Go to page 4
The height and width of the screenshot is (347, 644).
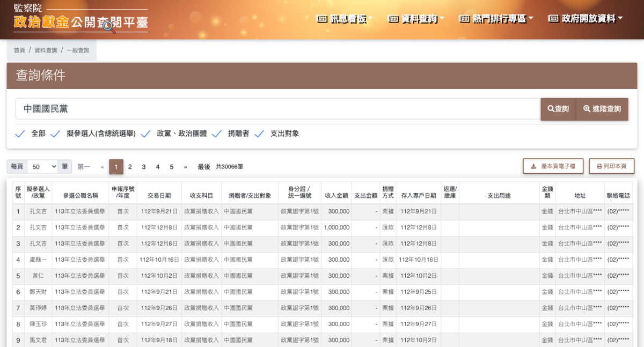(x=158, y=167)
